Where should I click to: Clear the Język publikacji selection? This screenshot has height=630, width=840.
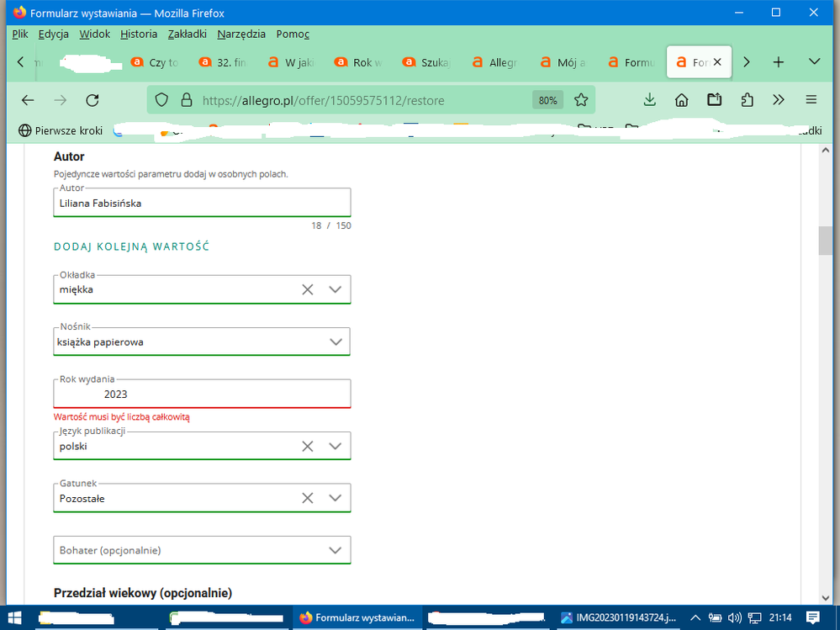coord(308,447)
